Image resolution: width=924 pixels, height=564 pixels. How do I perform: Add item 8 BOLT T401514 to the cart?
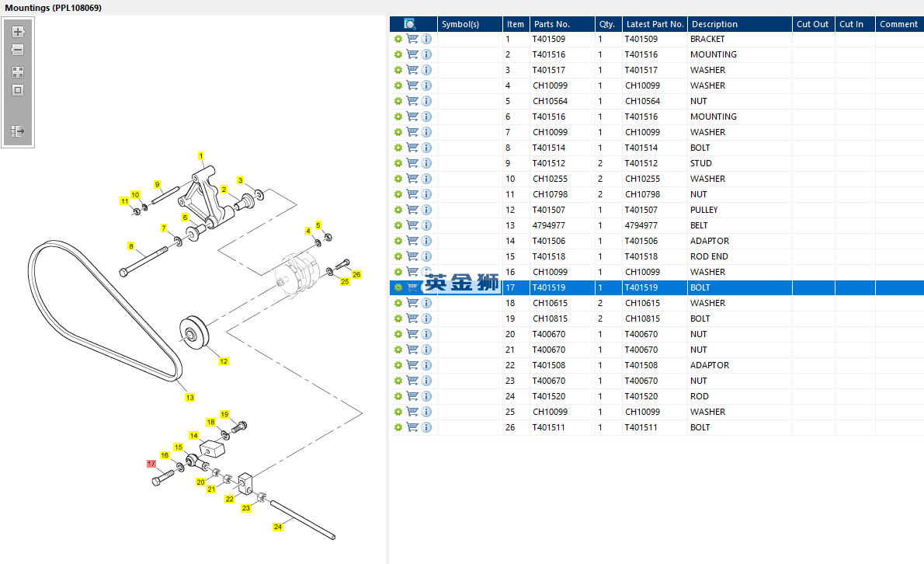tap(412, 148)
